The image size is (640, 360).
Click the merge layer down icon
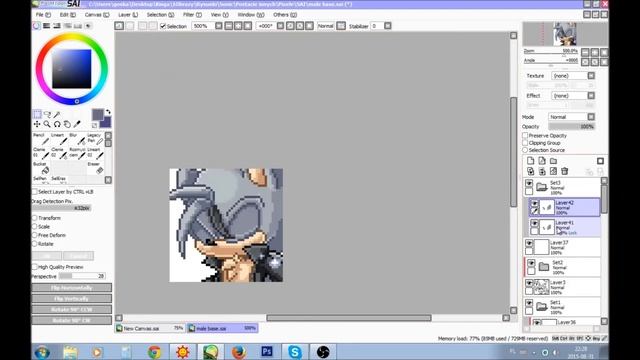point(542,171)
